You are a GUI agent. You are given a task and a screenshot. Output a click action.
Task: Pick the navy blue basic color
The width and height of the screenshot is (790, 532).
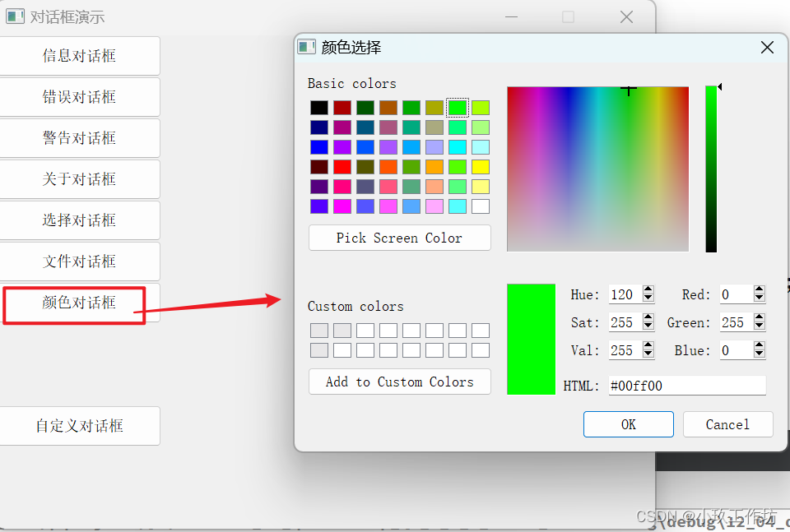tap(319, 127)
